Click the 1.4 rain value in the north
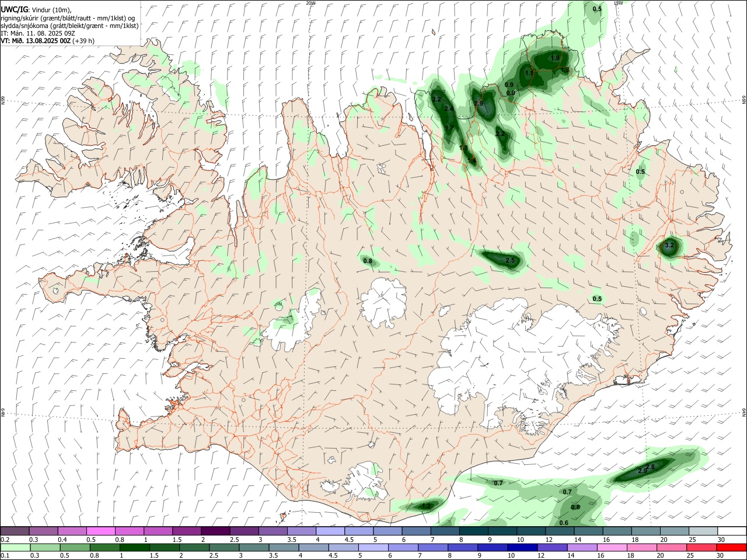747x560 pixels. pyautogui.click(x=472, y=160)
